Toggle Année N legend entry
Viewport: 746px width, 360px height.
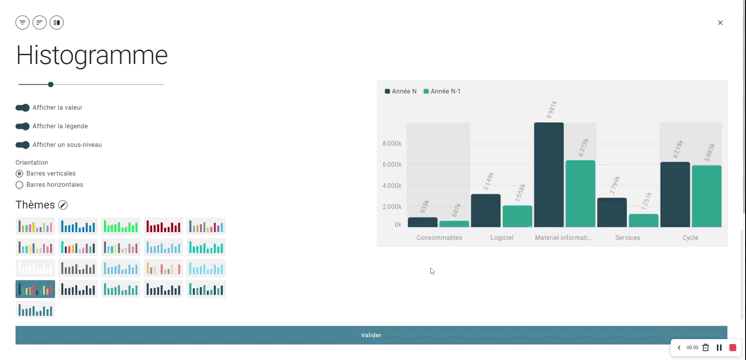pyautogui.click(x=401, y=91)
